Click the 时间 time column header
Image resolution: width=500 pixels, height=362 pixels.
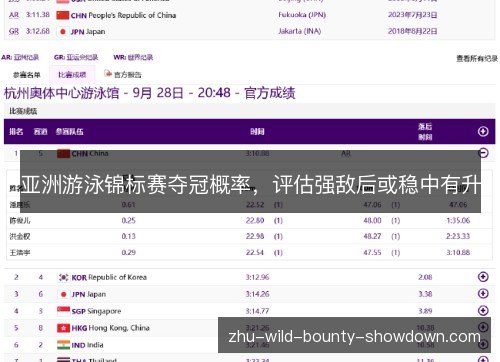[257, 132]
